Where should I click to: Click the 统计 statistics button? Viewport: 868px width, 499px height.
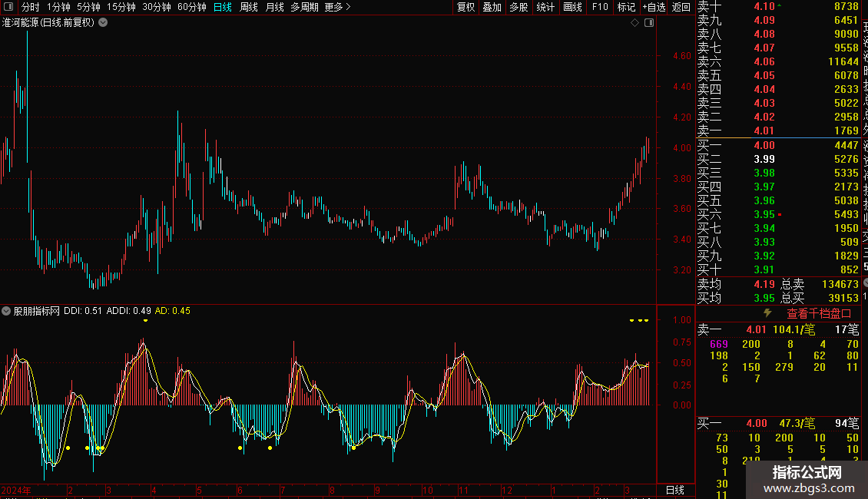pyautogui.click(x=545, y=7)
